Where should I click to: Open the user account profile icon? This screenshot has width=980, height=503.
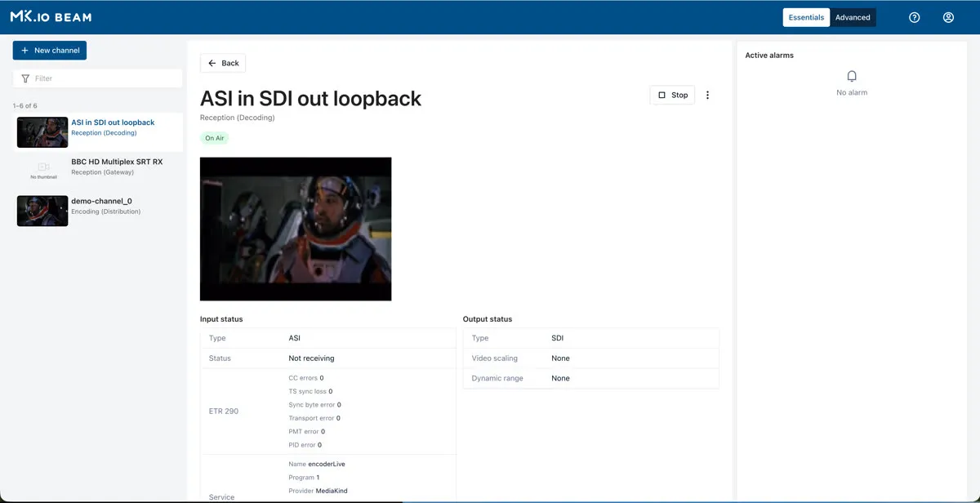coord(948,17)
